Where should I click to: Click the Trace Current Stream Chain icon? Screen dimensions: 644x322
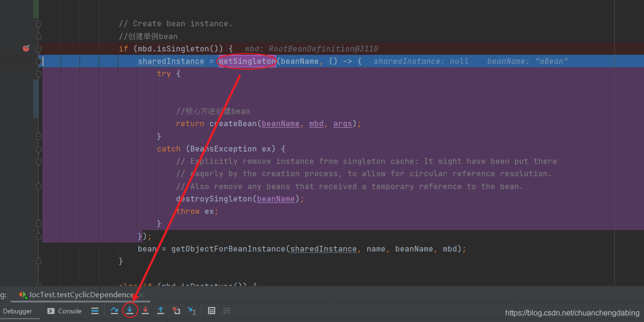point(227,311)
